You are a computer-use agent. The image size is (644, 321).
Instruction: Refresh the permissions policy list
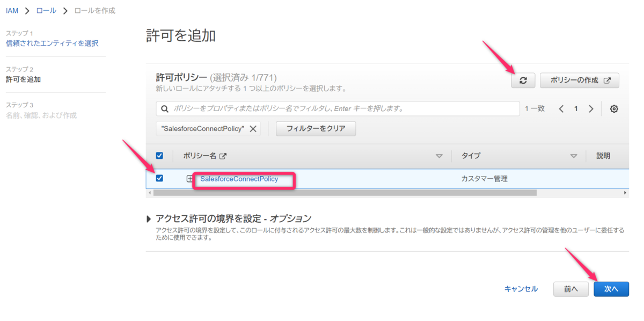click(x=523, y=80)
